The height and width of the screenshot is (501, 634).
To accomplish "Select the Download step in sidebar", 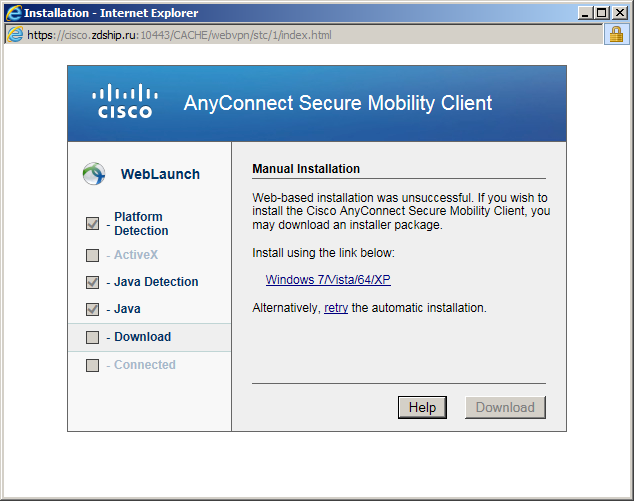I will [150, 337].
